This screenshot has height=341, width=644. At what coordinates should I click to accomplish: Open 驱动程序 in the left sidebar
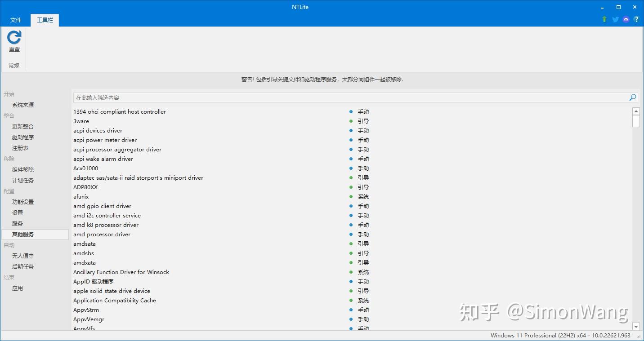(23, 137)
